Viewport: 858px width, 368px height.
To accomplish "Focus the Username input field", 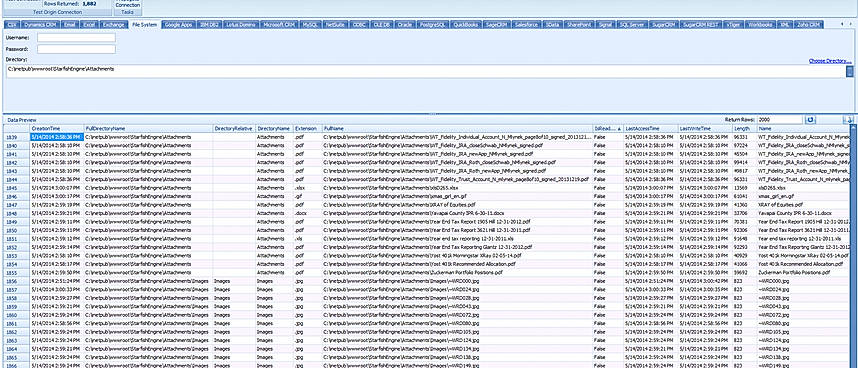I will tap(77, 38).
